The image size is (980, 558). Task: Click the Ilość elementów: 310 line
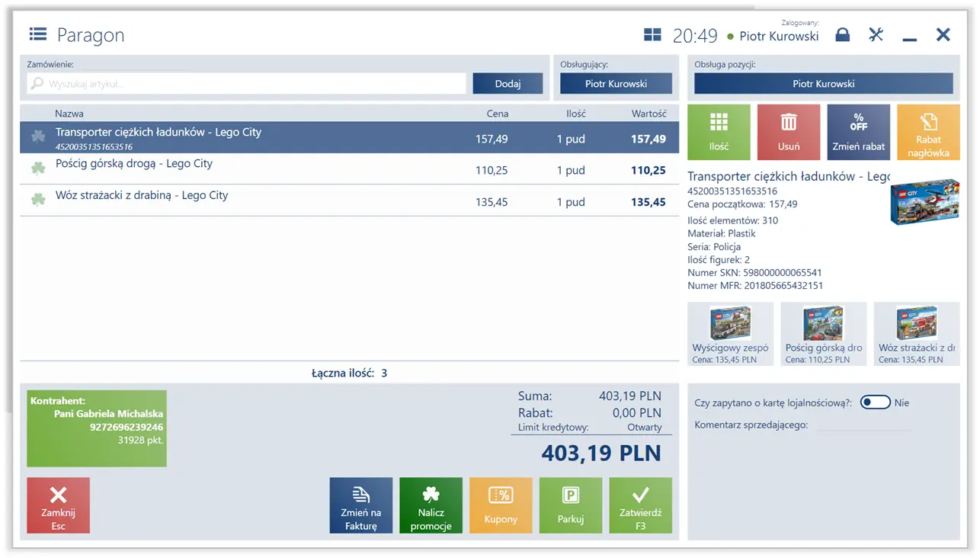tap(733, 220)
